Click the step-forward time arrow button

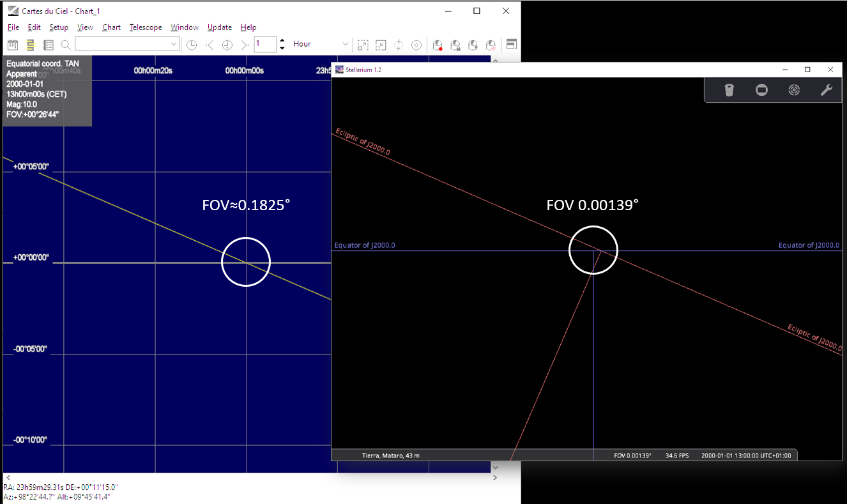tap(245, 45)
